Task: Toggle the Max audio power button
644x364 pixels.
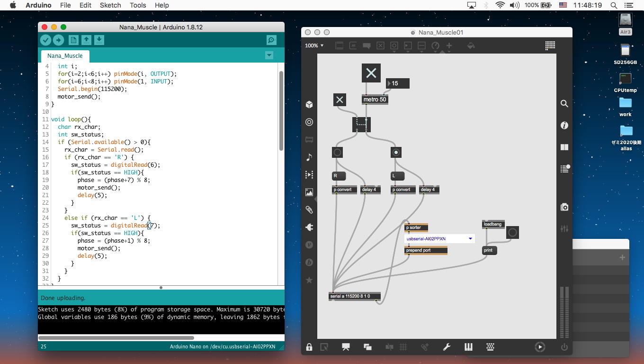Action: (564, 347)
